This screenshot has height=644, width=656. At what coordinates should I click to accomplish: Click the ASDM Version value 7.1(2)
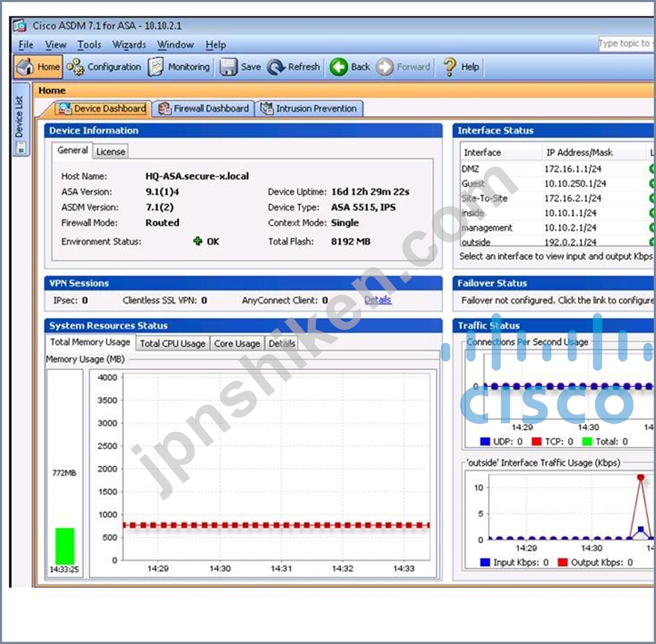(x=159, y=207)
